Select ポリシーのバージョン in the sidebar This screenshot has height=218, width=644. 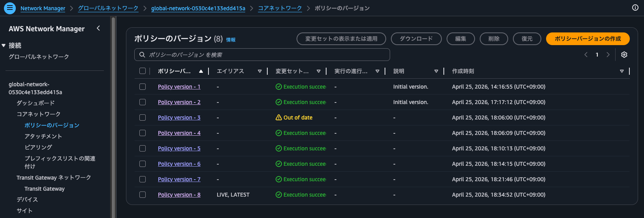[52, 125]
